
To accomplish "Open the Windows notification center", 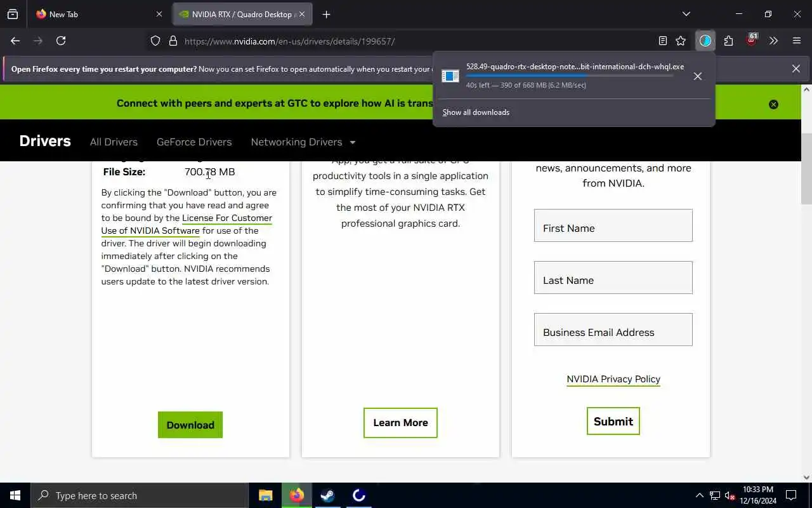I will point(791,495).
